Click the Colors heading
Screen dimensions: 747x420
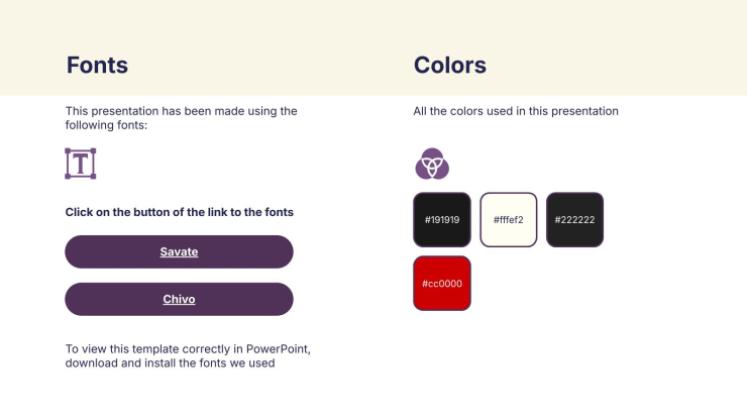450,65
